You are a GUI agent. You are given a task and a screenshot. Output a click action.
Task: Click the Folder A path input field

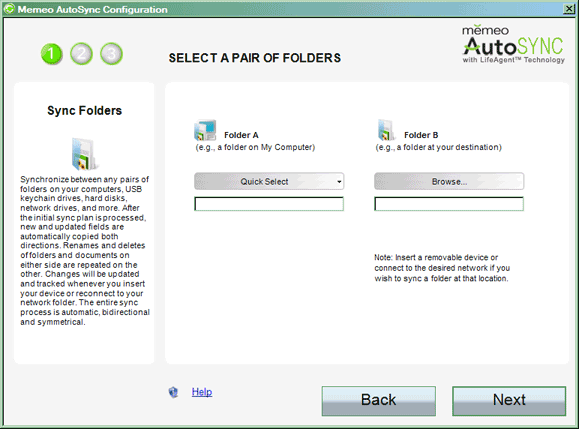269,204
